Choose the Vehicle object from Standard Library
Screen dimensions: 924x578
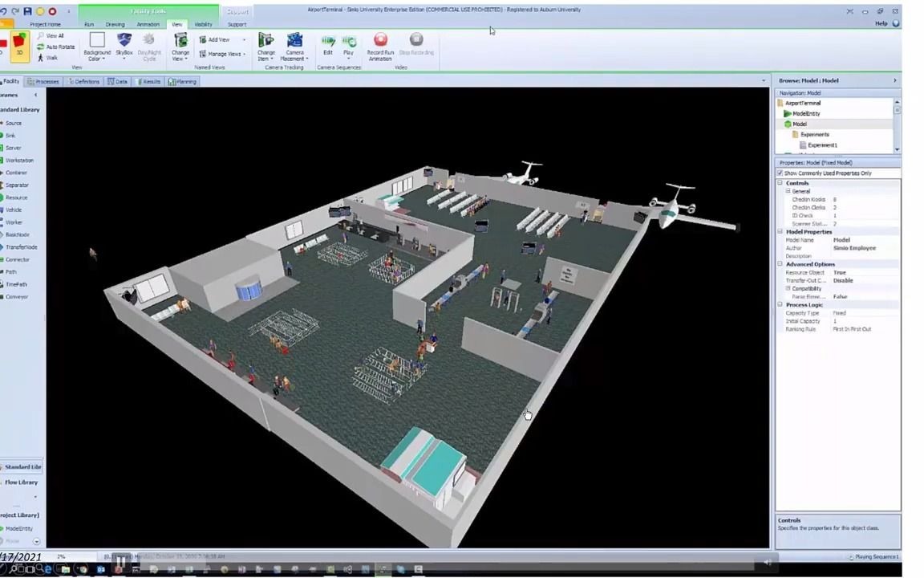[13, 210]
